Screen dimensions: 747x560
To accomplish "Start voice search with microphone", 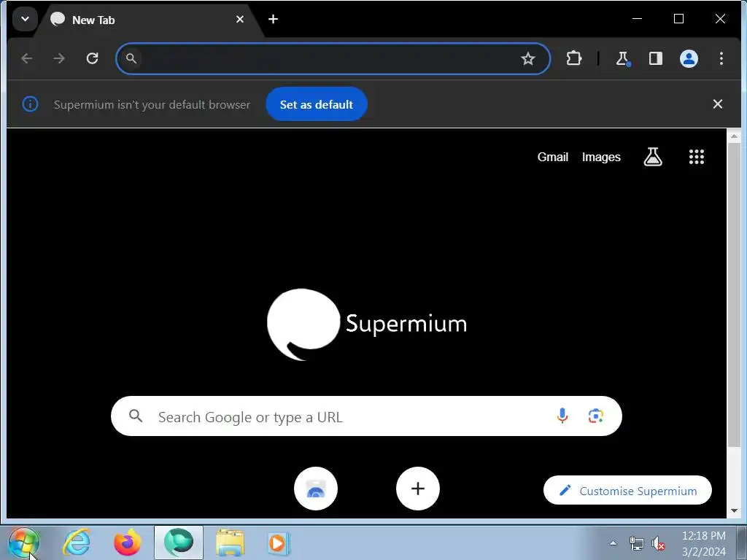I will (562, 416).
